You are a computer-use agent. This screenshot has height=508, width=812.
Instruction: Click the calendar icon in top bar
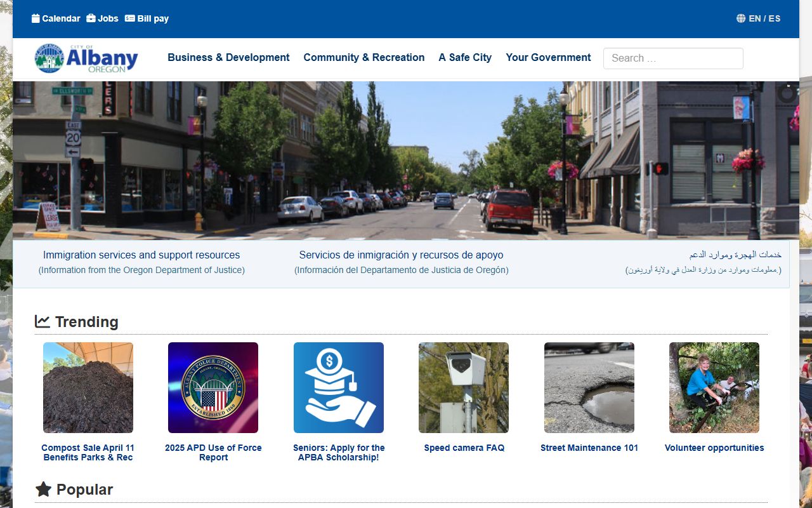36,18
